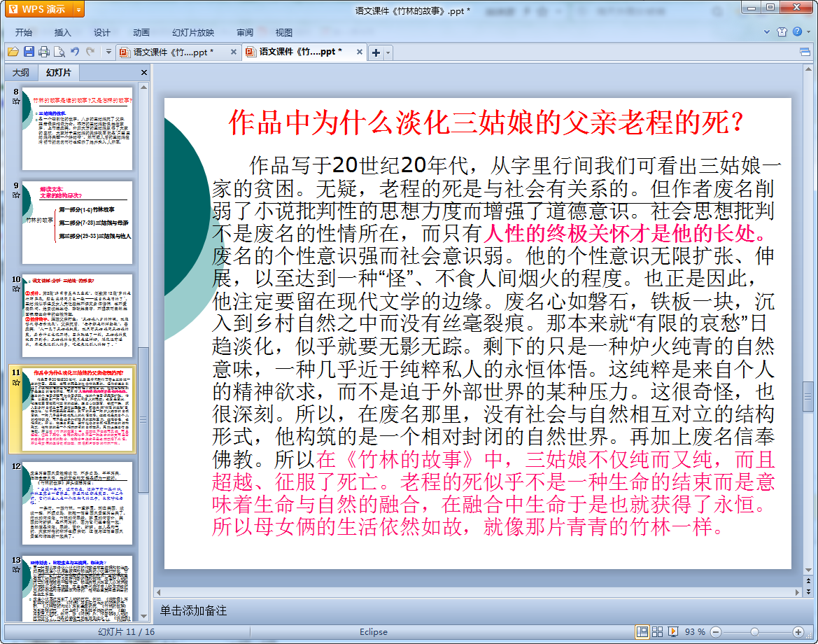Image resolution: width=818 pixels, height=644 pixels.
Task: Open the 插入 menu tab
Action: [x=62, y=32]
